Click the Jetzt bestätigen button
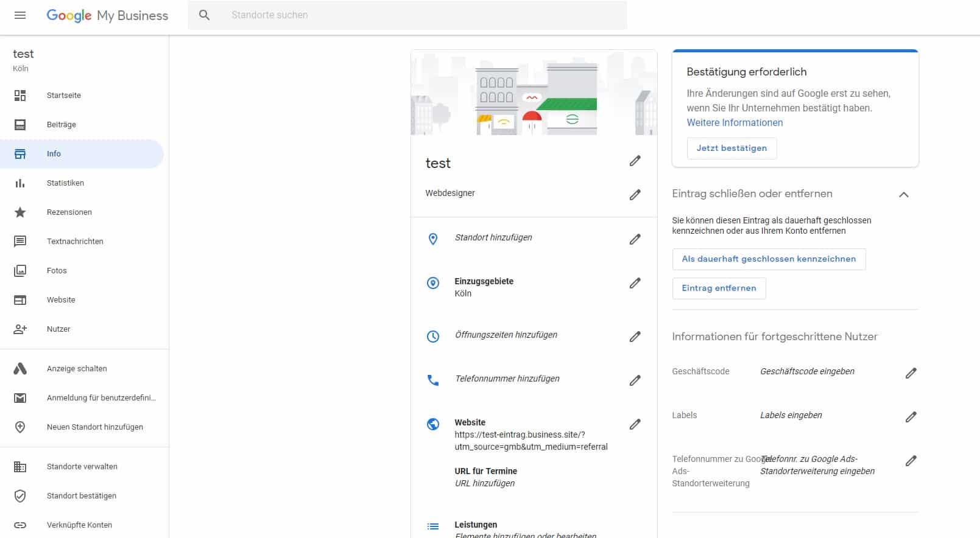 [731, 148]
